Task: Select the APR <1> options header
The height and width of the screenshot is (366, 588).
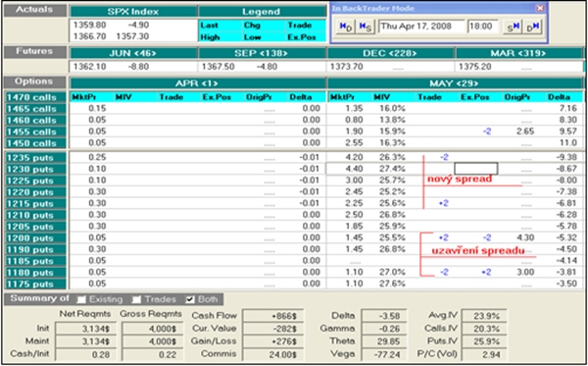Action: point(198,83)
